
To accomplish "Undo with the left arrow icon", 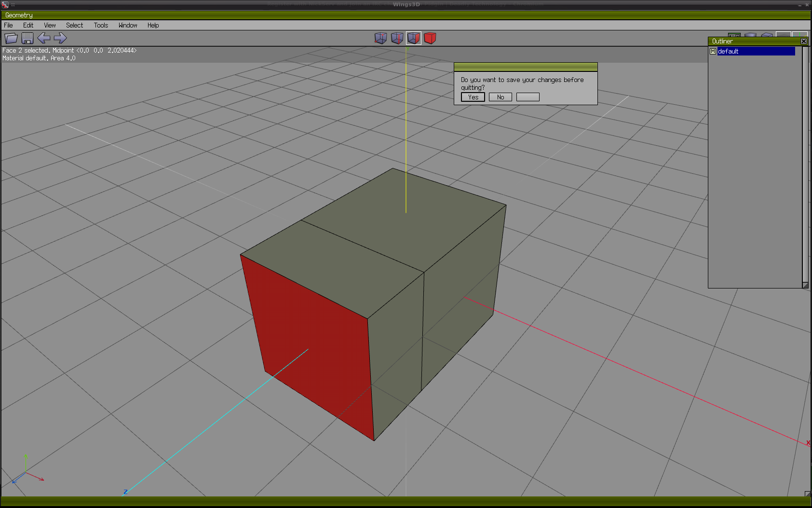I will [x=44, y=38].
